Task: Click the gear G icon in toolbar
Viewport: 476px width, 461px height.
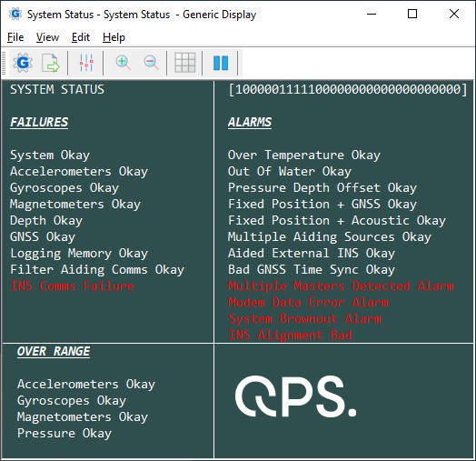Action: (23, 63)
